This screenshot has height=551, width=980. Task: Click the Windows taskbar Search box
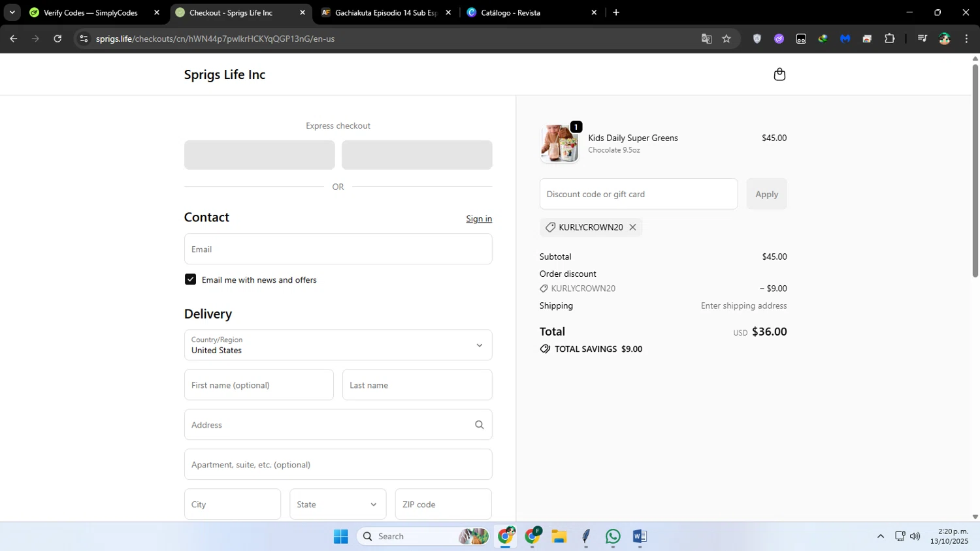click(x=423, y=537)
